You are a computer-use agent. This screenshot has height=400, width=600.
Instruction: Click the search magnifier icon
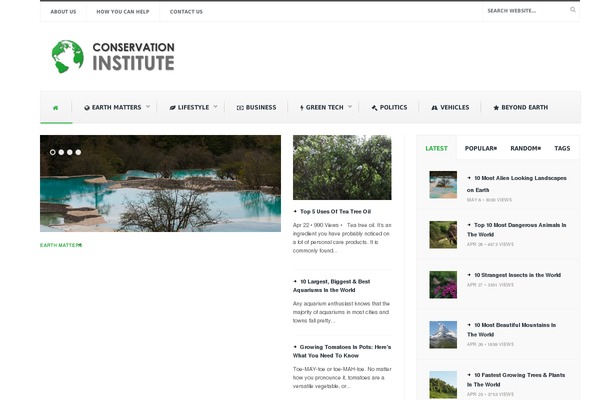(x=572, y=10)
